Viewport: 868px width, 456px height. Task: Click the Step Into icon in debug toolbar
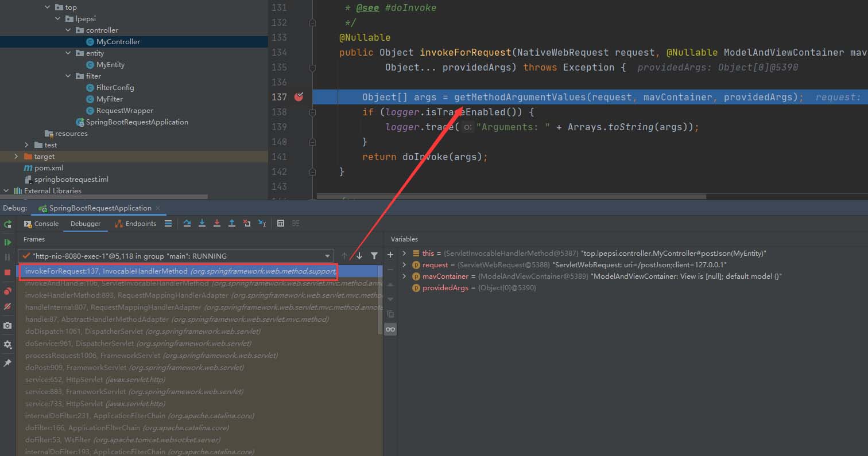point(202,224)
